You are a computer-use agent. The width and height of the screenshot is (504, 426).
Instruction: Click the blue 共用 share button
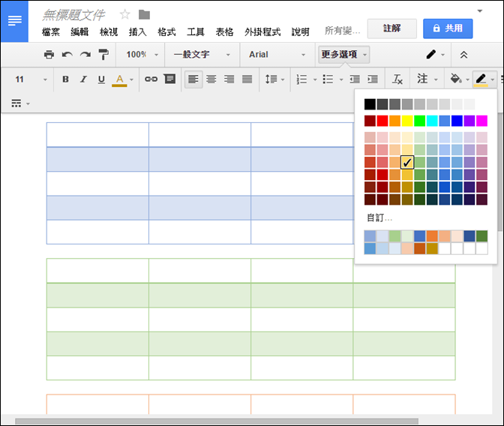(448, 28)
